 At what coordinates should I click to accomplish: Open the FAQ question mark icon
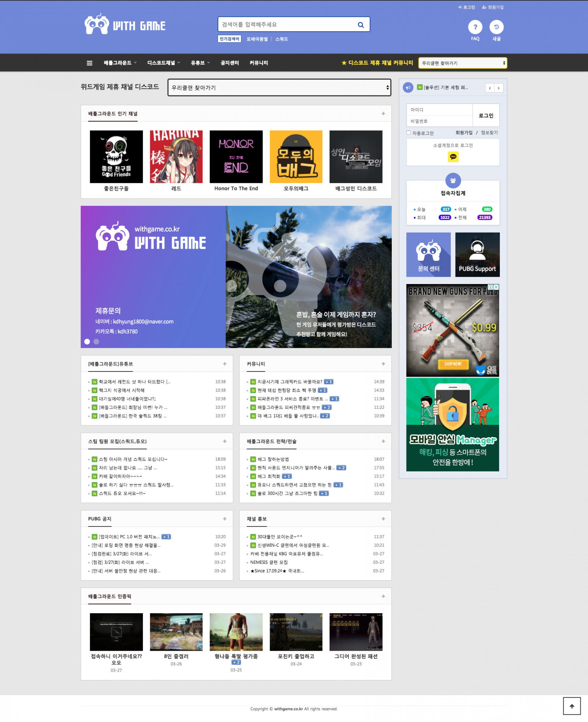475,27
